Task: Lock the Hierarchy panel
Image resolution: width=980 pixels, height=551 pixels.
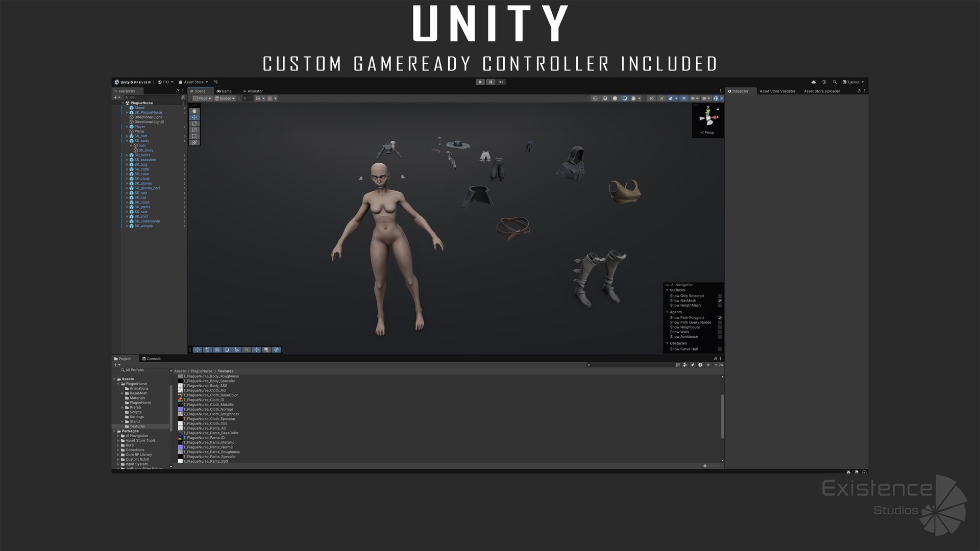Action: 178,91
